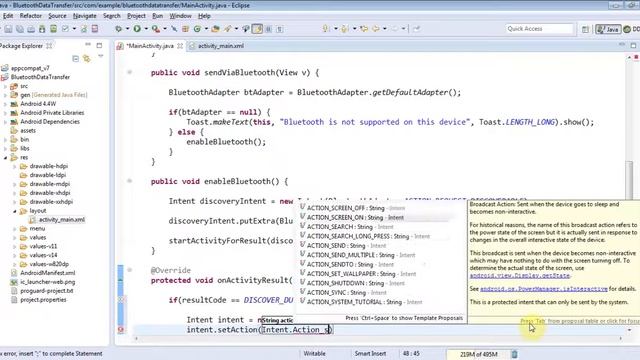The height and width of the screenshot is (360, 640).
Task: Choose ACTION_SENDTO in autocomplete list
Action: [x=347, y=264]
